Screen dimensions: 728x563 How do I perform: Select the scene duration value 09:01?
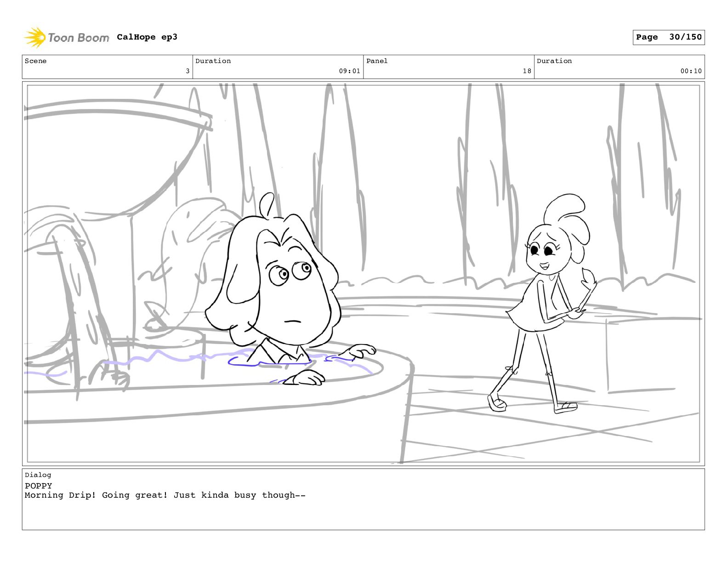pyautogui.click(x=350, y=71)
